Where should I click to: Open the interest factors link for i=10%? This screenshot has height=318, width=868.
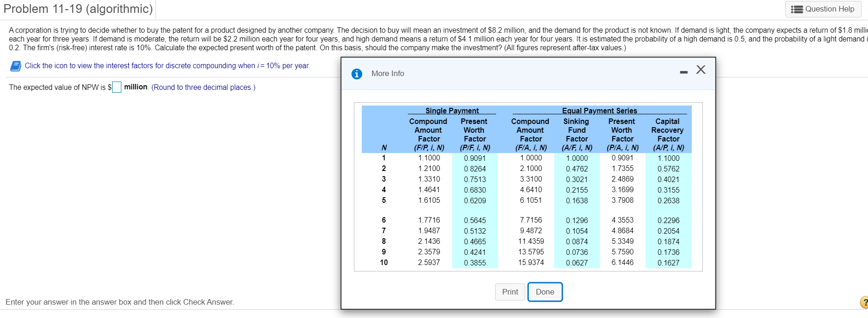[x=166, y=65]
